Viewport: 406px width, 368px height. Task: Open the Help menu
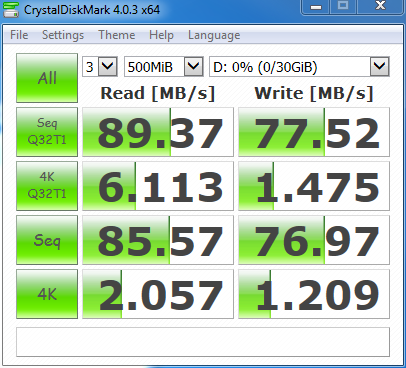[x=161, y=35]
